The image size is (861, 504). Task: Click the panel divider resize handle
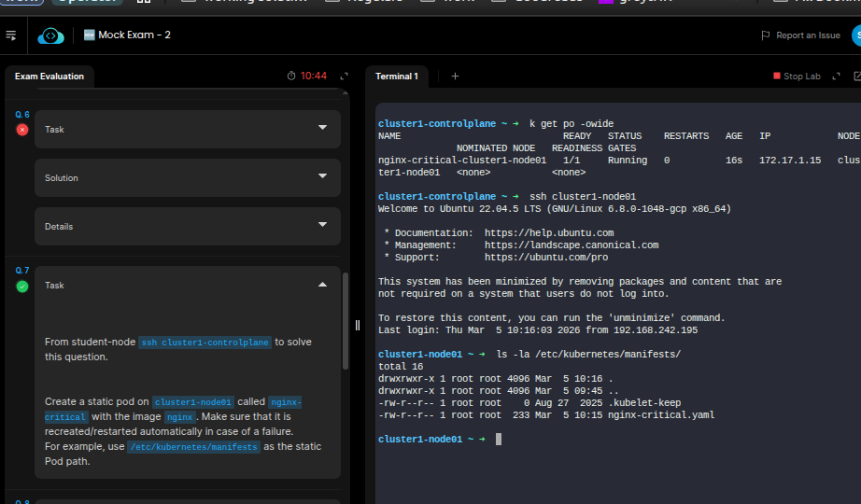(x=357, y=325)
